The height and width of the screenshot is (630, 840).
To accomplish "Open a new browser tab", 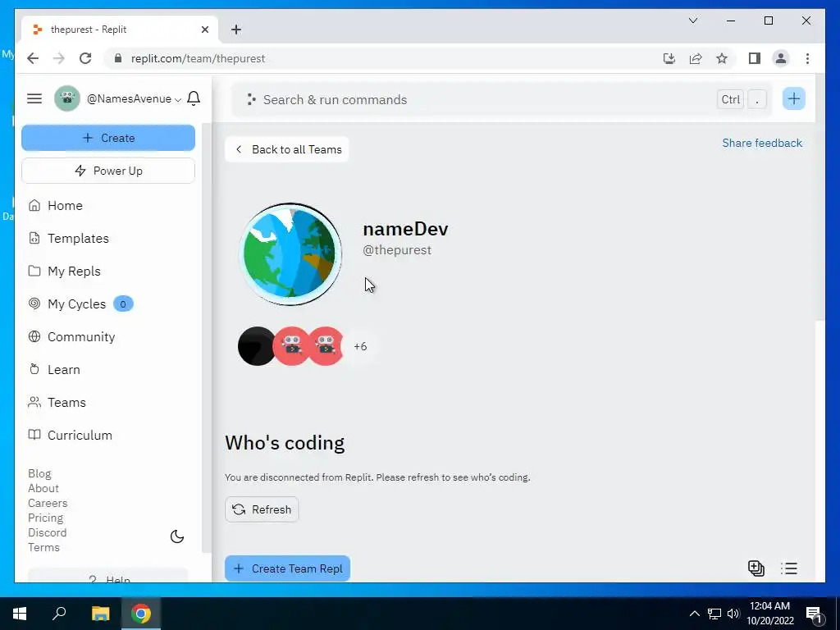I will tap(236, 30).
